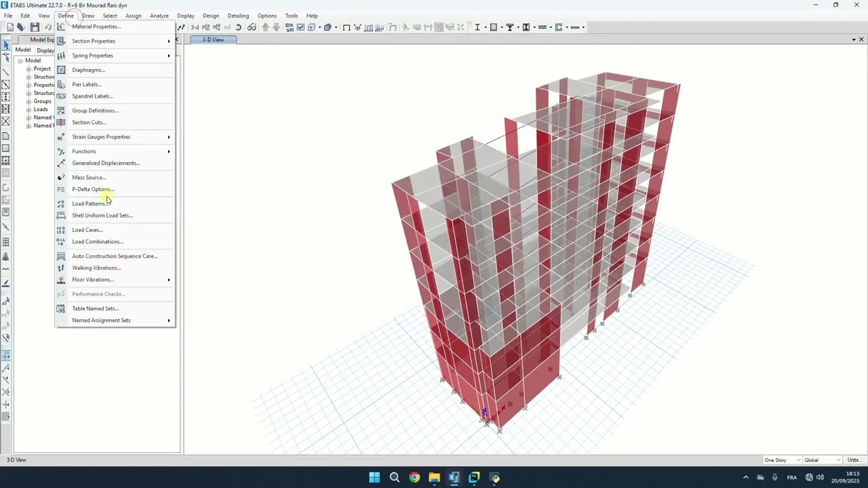Expand the Functions submenu

(115, 151)
